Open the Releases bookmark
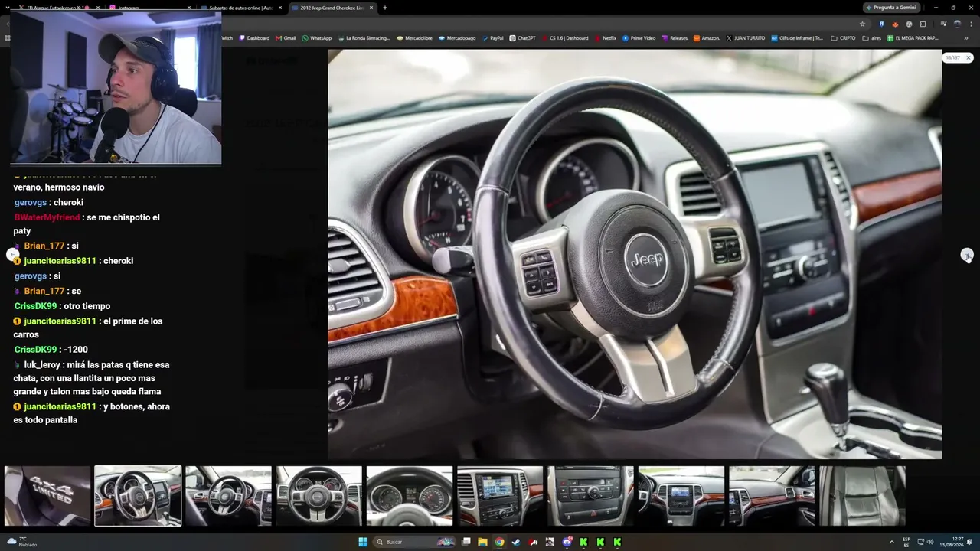 (x=675, y=38)
